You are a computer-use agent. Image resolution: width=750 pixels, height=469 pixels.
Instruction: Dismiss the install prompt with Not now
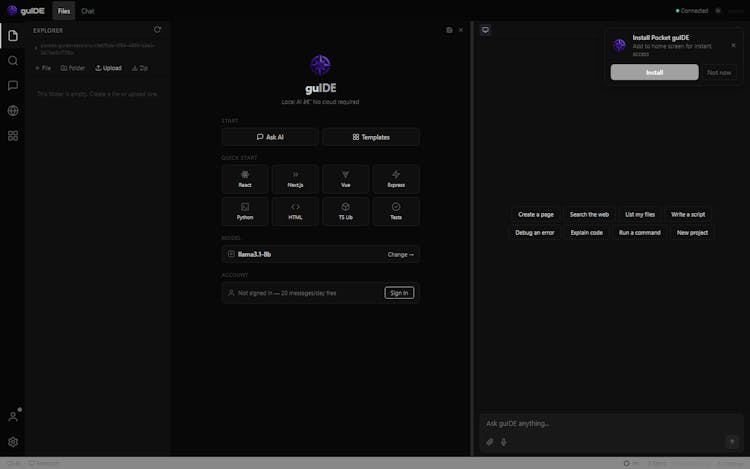[x=719, y=72]
